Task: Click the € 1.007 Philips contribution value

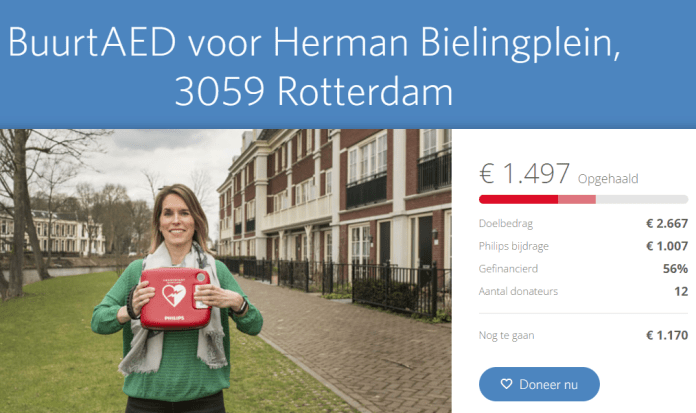Action: [x=667, y=246]
